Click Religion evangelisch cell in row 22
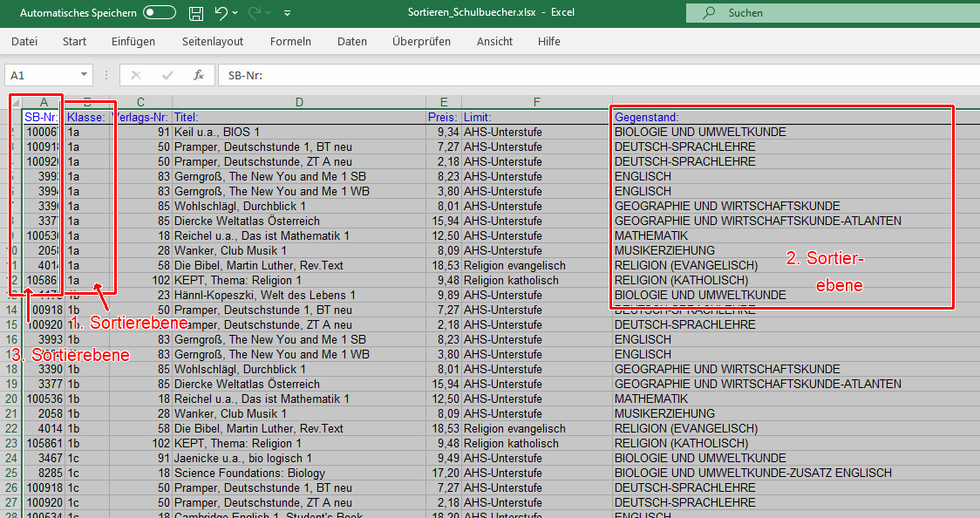Screen dimensions: 980x518 [x=536, y=429]
